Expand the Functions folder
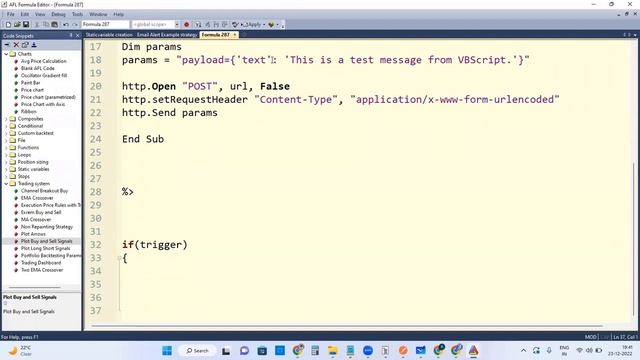Screen dimensions: 640x360 tap(6, 148)
